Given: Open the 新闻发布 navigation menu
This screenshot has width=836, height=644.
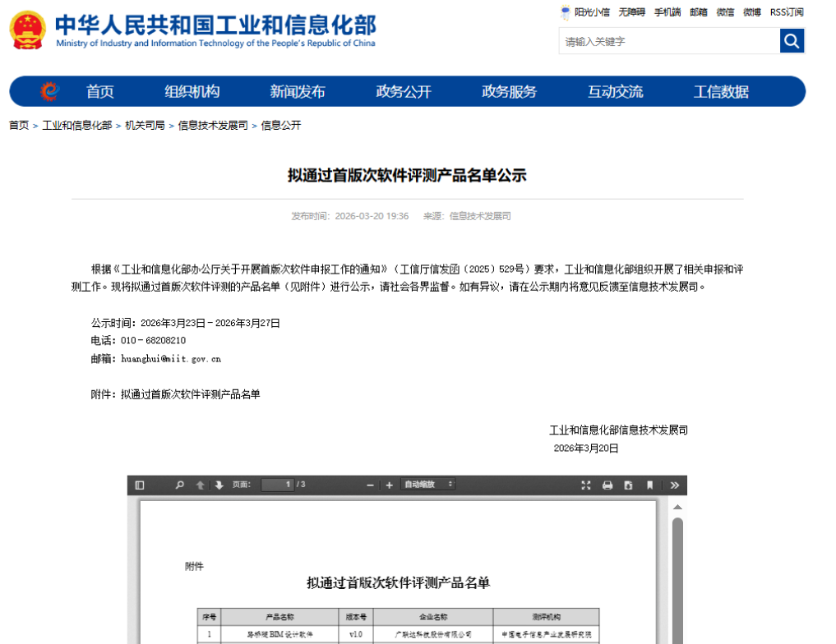Looking at the screenshot, I should click(298, 92).
